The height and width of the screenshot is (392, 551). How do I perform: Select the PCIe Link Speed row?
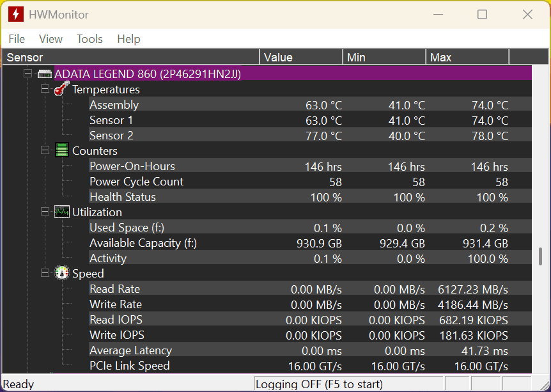pyautogui.click(x=310, y=366)
